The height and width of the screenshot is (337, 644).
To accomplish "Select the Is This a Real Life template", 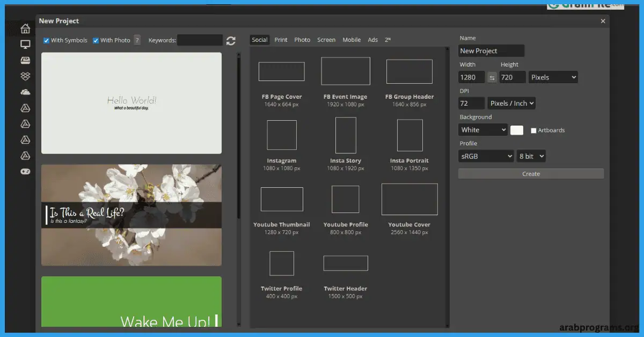I will click(x=131, y=215).
